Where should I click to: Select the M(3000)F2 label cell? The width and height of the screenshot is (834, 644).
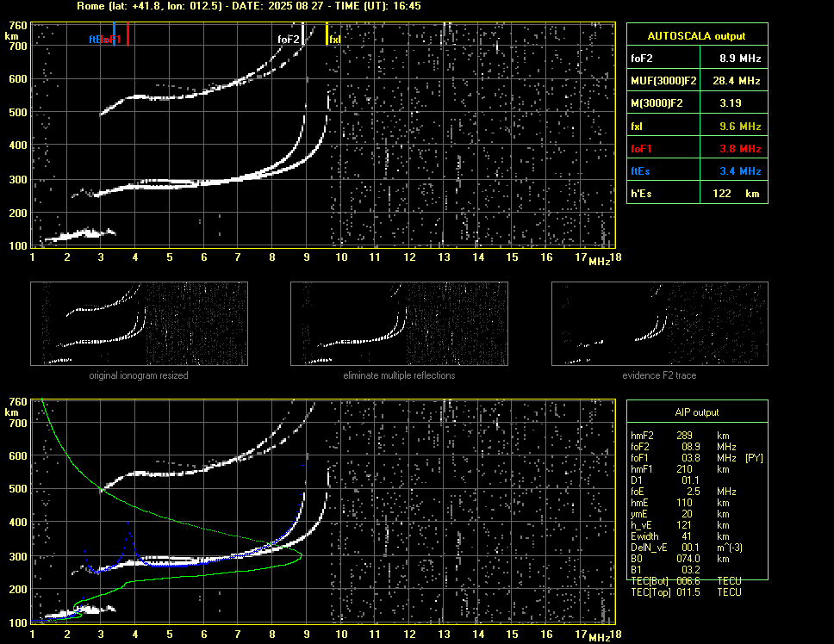click(x=663, y=102)
